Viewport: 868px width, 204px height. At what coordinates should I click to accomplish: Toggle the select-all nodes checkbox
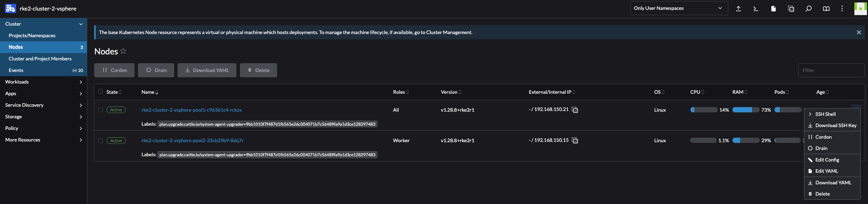tap(101, 91)
